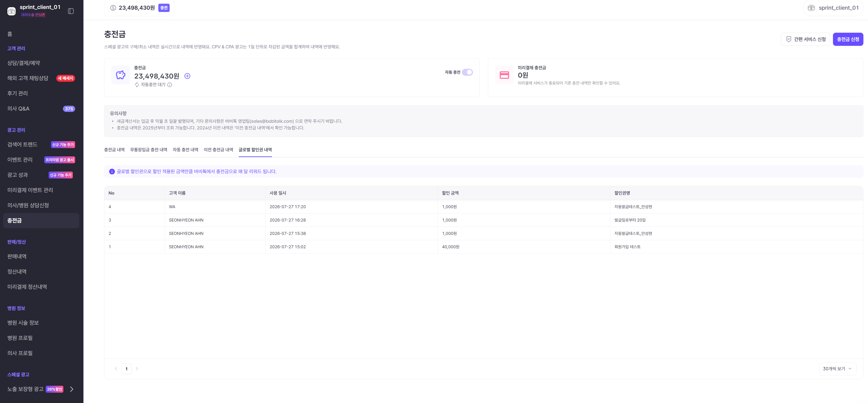Click the 새 메세지 badge
The width and height of the screenshot is (868, 403).
click(65, 79)
